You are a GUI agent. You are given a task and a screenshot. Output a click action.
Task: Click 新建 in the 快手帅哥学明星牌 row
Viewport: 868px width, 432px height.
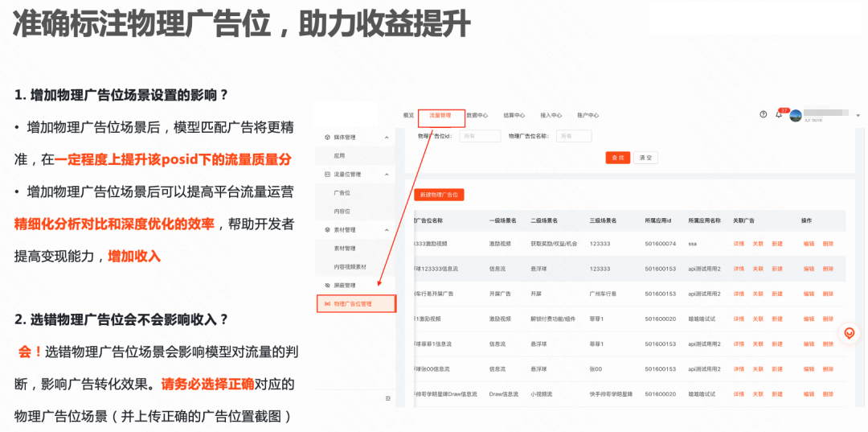(x=777, y=393)
